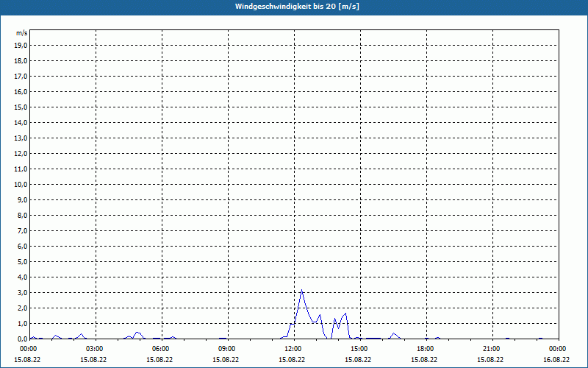Click the '03:00' time label
Screen dimensions: 588x368
(96, 349)
